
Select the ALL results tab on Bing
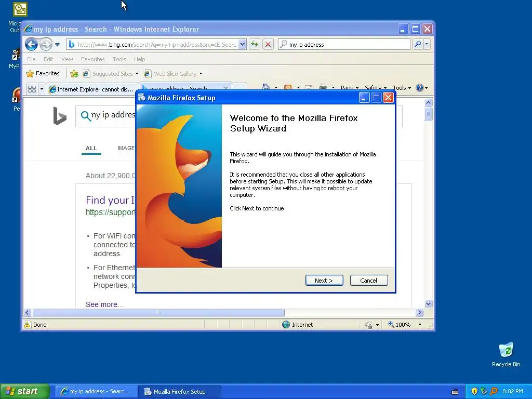click(91, 148)
